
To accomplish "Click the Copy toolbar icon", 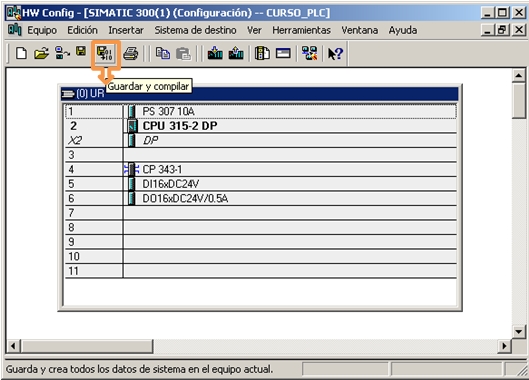I will point(163,53).
